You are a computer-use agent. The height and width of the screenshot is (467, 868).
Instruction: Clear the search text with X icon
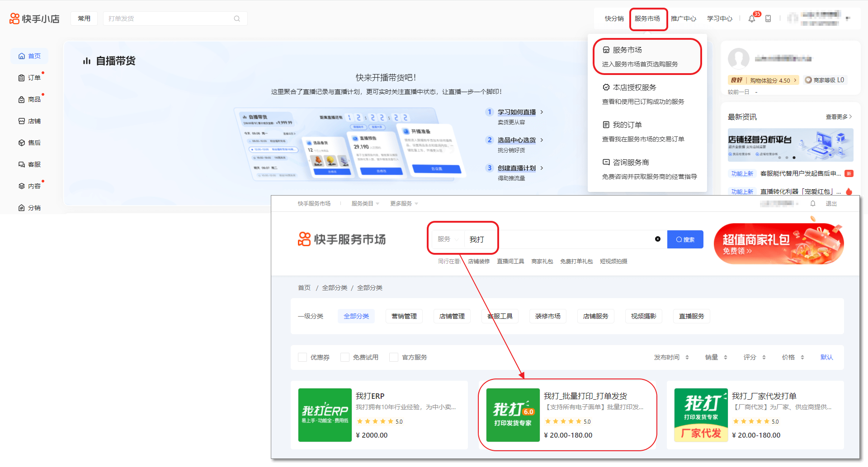tap(658, 239)
